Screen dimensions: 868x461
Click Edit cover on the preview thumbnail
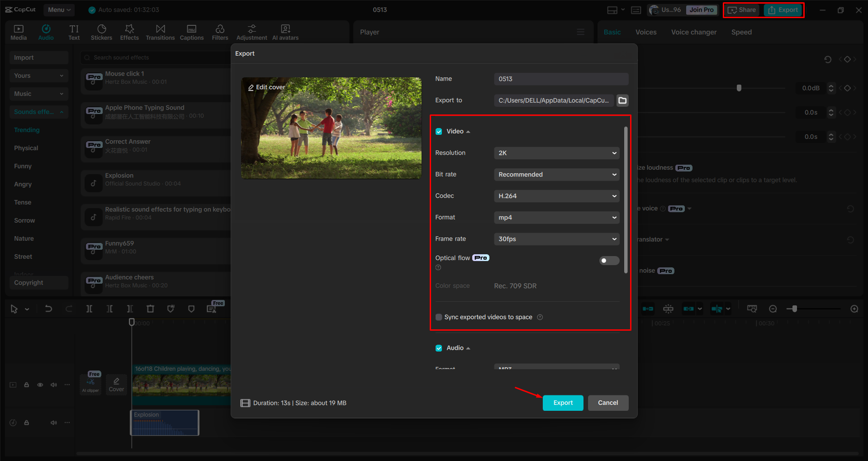[x=266, y=87]
